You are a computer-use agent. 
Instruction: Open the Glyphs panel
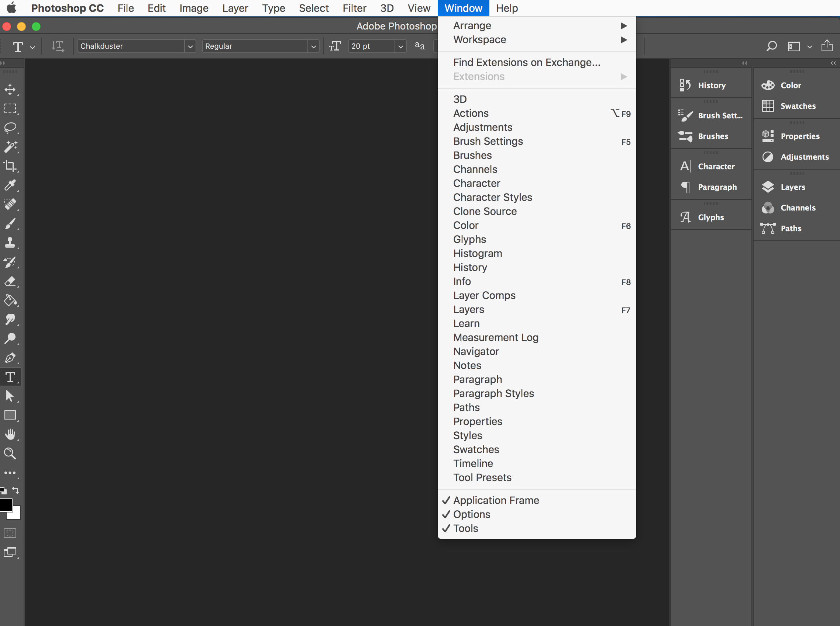coord(469,239)
